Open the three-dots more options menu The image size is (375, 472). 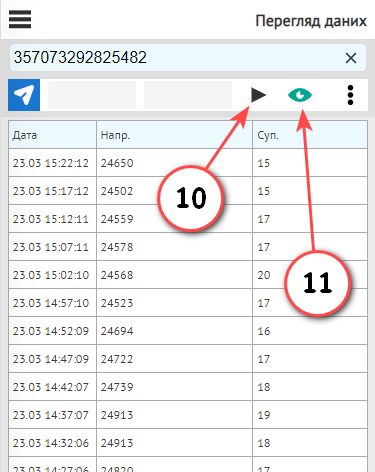point(350,95)
